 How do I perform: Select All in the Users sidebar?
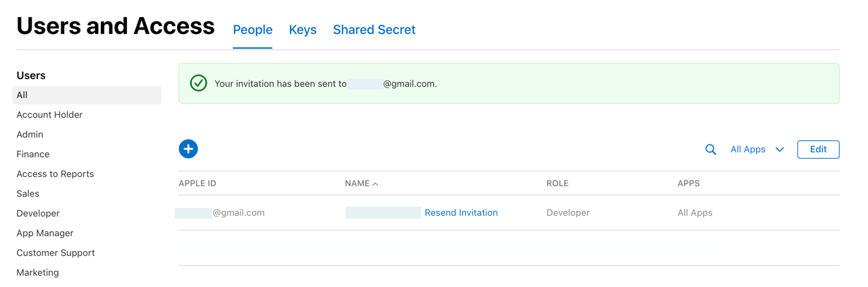coord(87,95)
